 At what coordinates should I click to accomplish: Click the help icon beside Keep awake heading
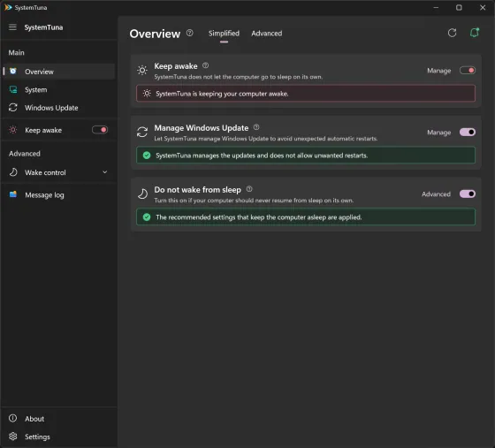[205, 65]
